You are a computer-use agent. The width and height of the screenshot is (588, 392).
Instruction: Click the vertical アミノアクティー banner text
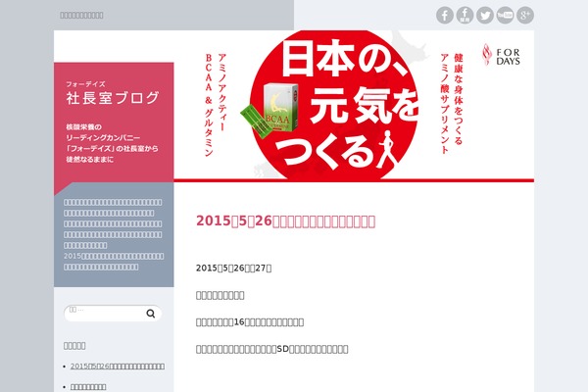(x=222, y=92)
